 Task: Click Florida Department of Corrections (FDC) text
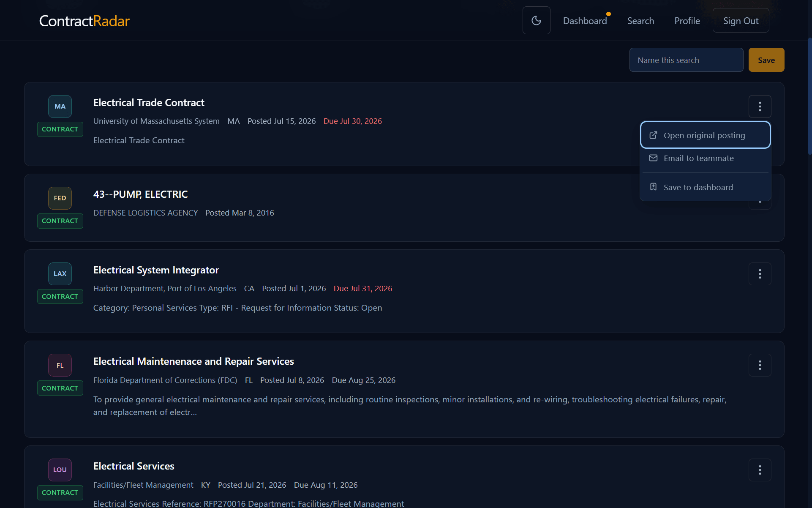click(x=165, y=380)
